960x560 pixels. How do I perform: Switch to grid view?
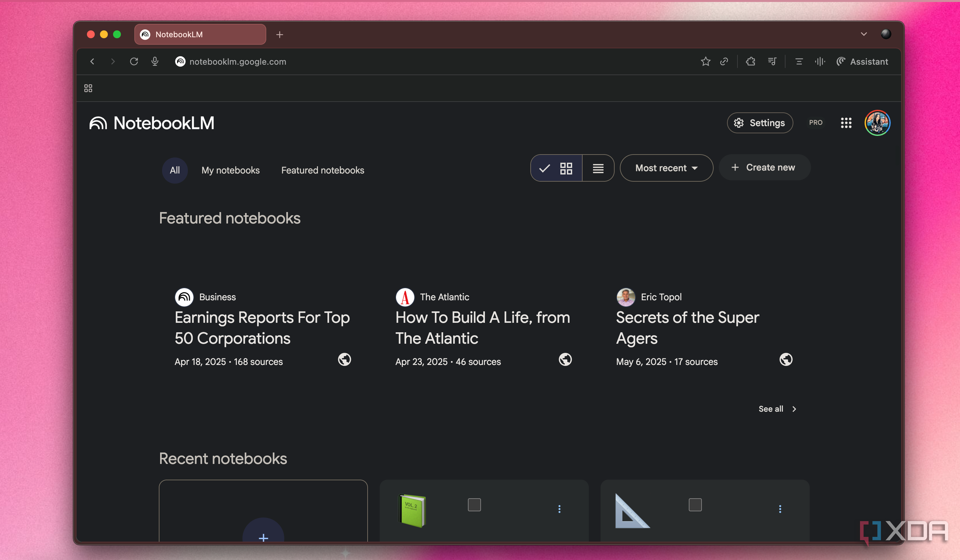(556, 168)
